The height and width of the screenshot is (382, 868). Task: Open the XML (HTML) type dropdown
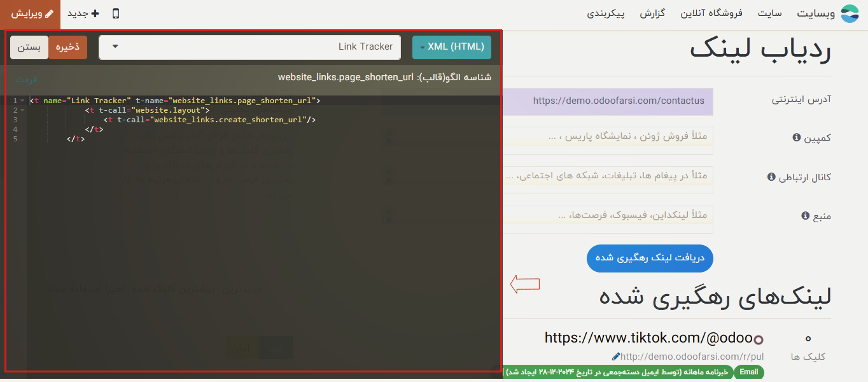click(452, 47)
